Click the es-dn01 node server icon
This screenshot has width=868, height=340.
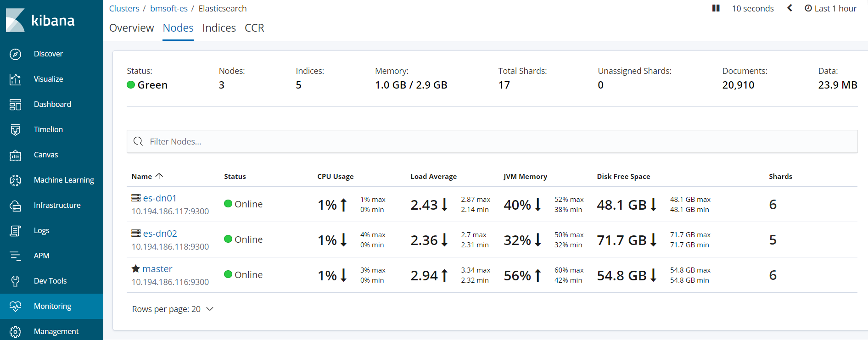coord(136,198)
